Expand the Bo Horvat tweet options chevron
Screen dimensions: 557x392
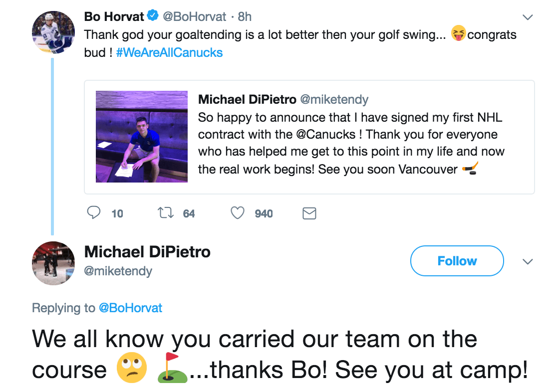tap(527, 17)
